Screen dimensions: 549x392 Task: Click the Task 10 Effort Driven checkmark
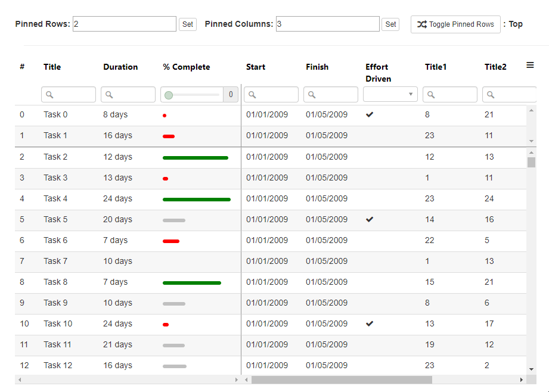pos(370,324)
